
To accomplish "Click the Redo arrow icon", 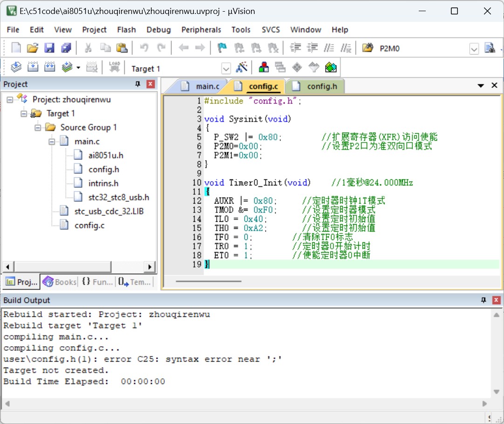I will [x=161, y=48].
